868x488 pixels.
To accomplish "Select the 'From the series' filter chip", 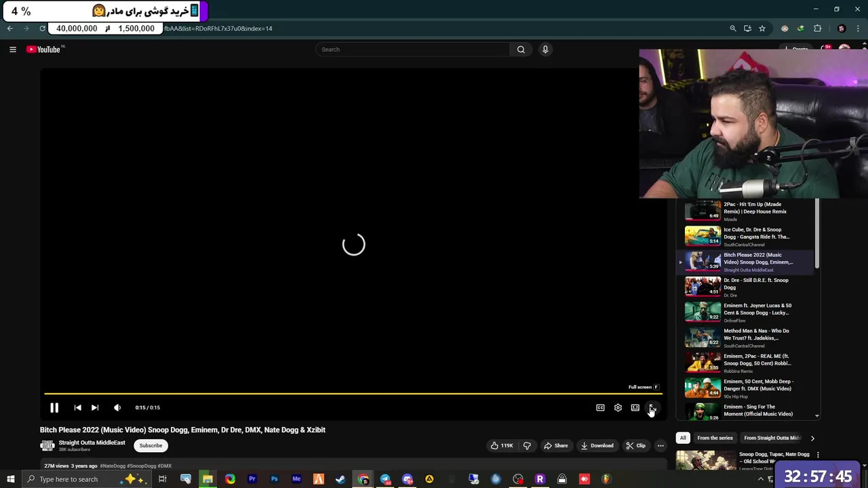I will click(x=715, y=438).
